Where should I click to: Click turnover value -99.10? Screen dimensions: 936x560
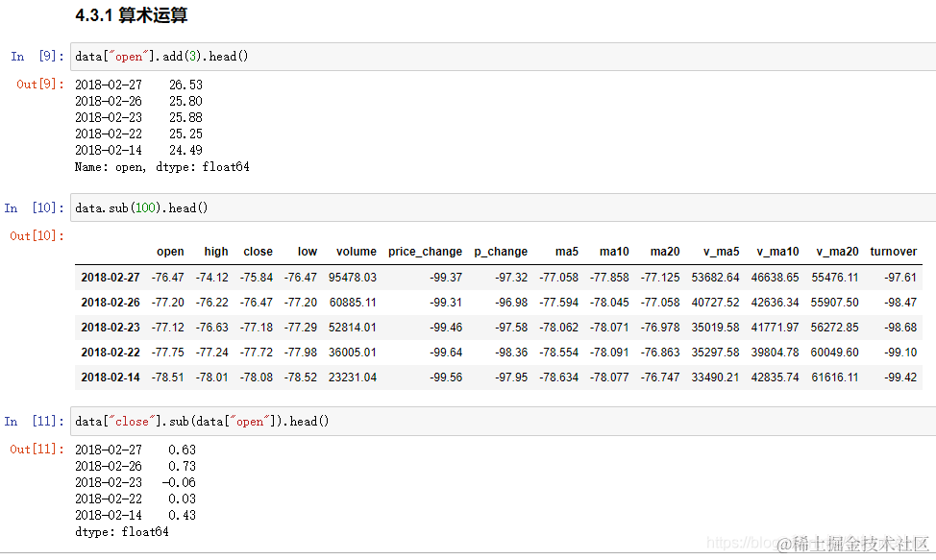pos(900,353)
